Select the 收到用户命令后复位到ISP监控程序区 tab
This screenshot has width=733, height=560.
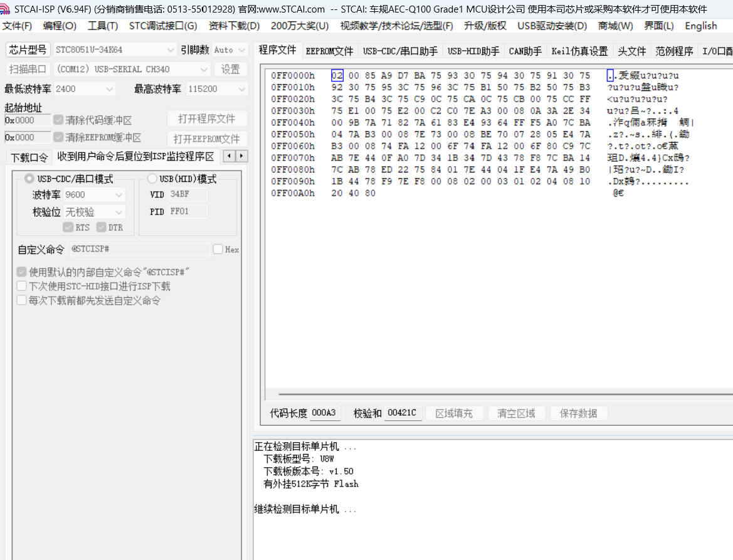[x=135, y=156]
